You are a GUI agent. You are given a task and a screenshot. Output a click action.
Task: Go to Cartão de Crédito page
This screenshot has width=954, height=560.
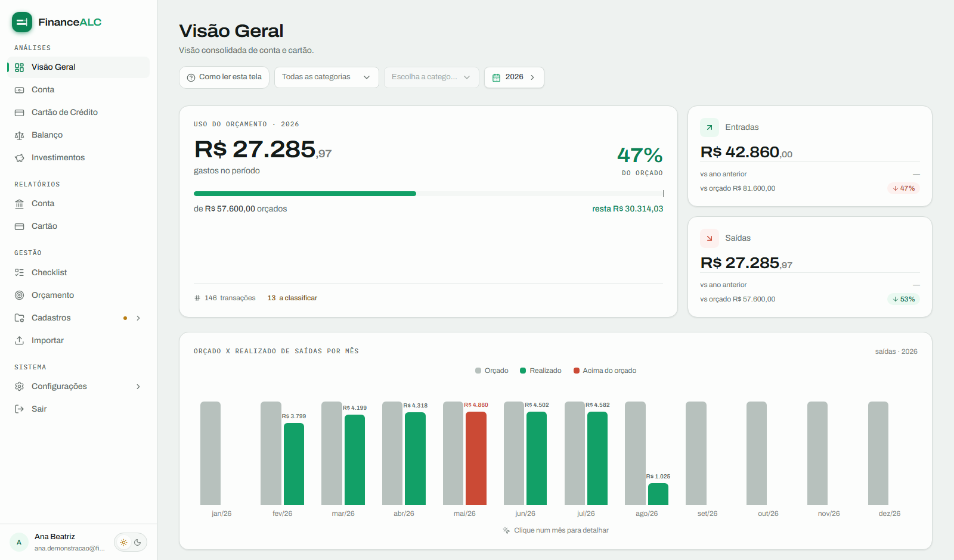click(78, 113)
